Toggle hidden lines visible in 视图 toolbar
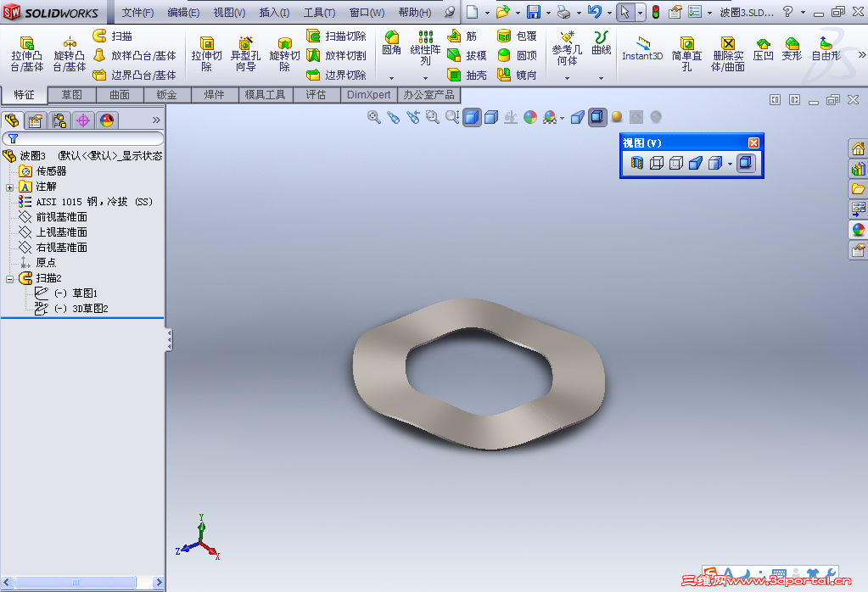Image resolution: width=868 pixels, height=592 pixels. point(676,163)
